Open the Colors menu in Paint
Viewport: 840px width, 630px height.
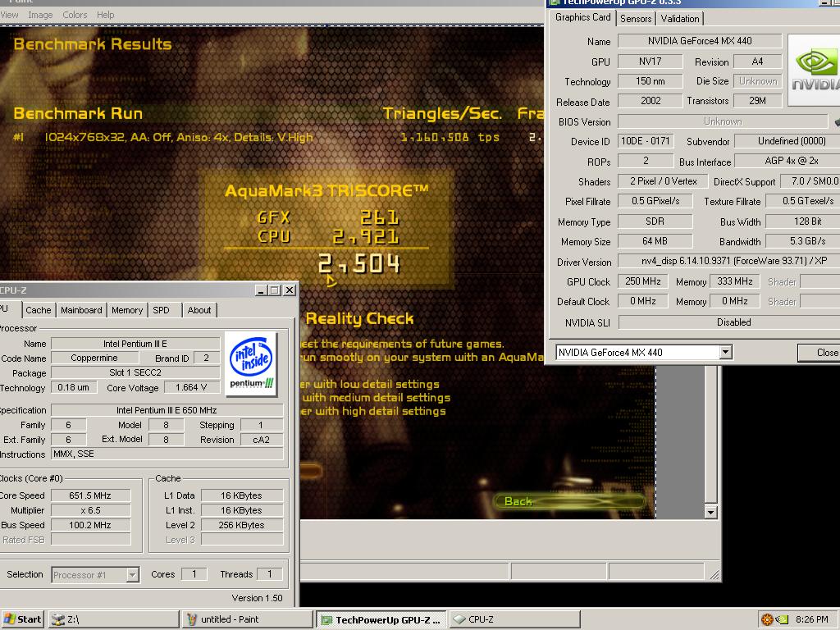click(x=75, y=15)
